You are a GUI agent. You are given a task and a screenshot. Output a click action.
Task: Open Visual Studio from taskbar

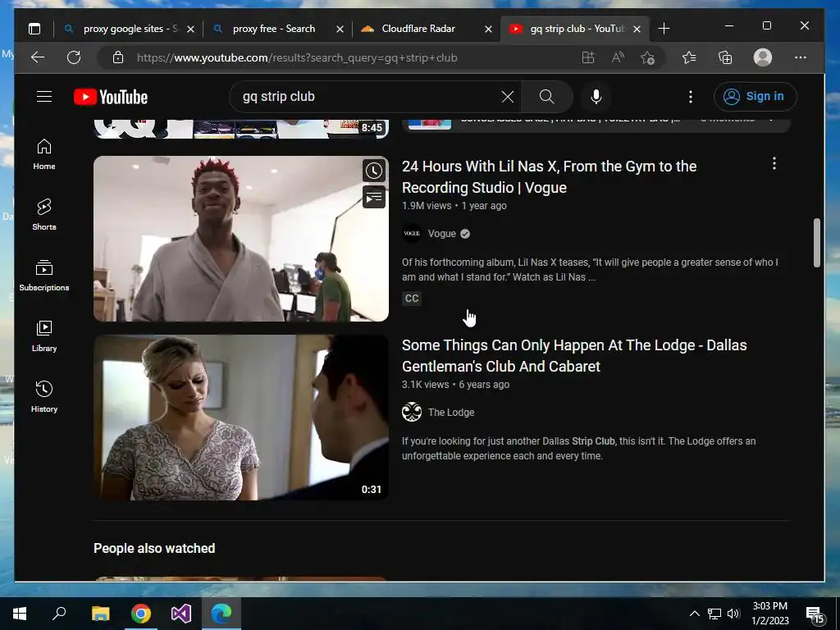coord(181,614)
